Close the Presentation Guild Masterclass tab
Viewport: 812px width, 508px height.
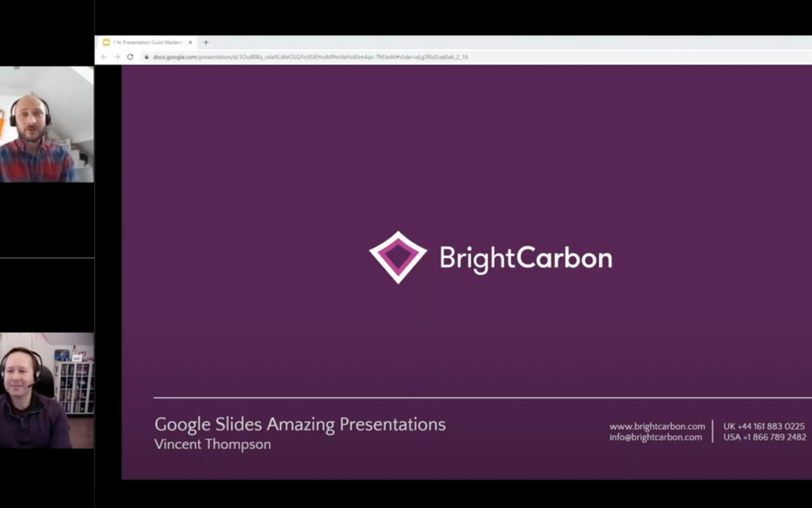point(190,42)
